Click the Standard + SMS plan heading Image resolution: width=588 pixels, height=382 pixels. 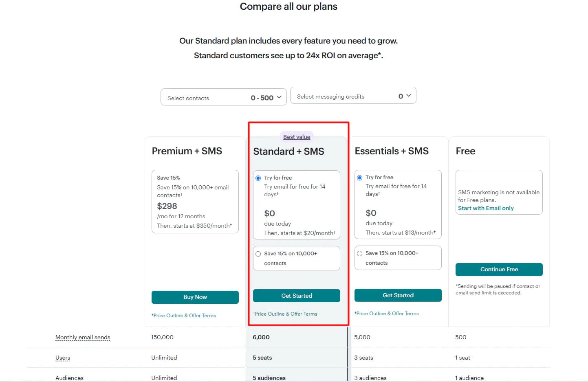click(288, 151)
